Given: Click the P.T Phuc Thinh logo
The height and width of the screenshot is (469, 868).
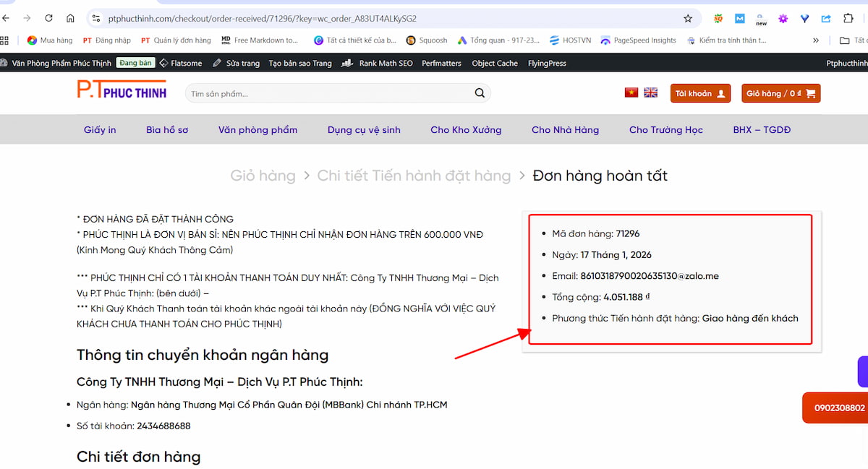Looking at the screenshot, I should (x=122, y=90).
